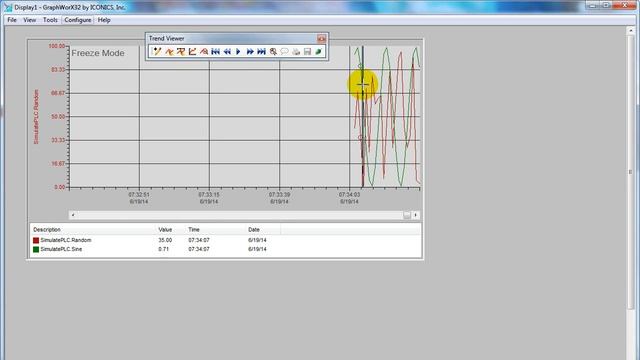Click the red SimulatePLC.Random color swatch

(36, 240)
